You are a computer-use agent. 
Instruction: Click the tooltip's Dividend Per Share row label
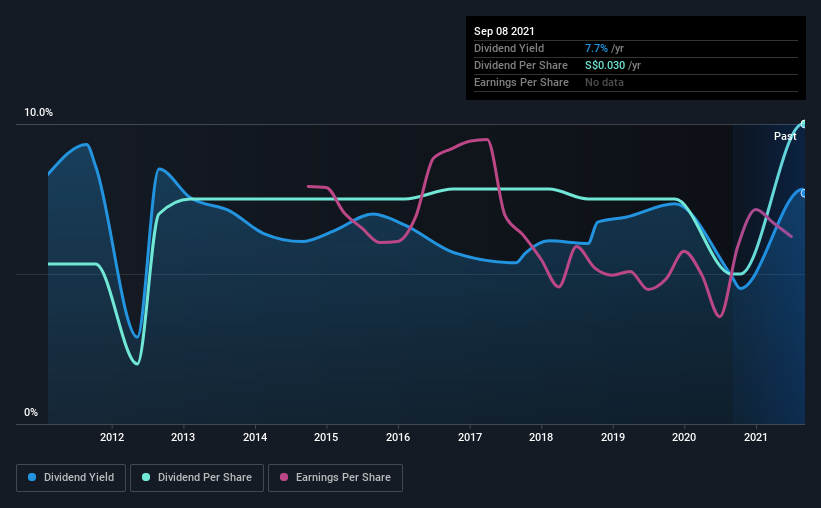click(520, 65)
